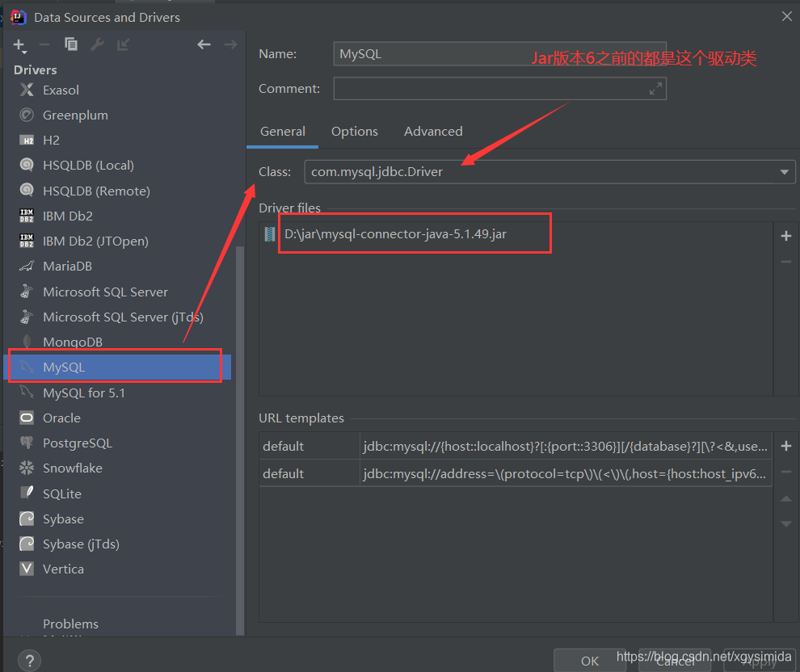Add a driver file with the plus icon
This screenshot has width=800, height=672.
[x=785, y=235]
